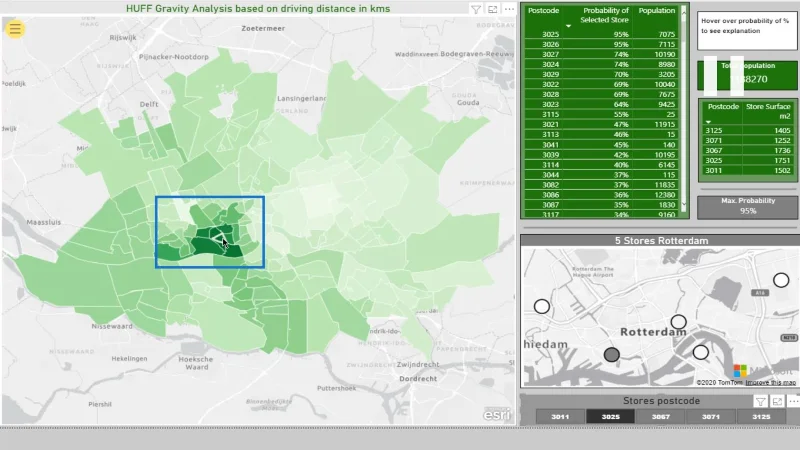Select the 3125 postcode slicer button
Viewport: 800px width, 450px height.
pos(761,416)
